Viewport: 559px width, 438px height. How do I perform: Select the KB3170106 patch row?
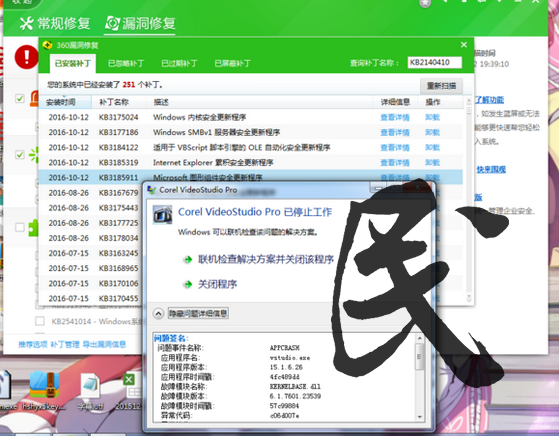91,283
